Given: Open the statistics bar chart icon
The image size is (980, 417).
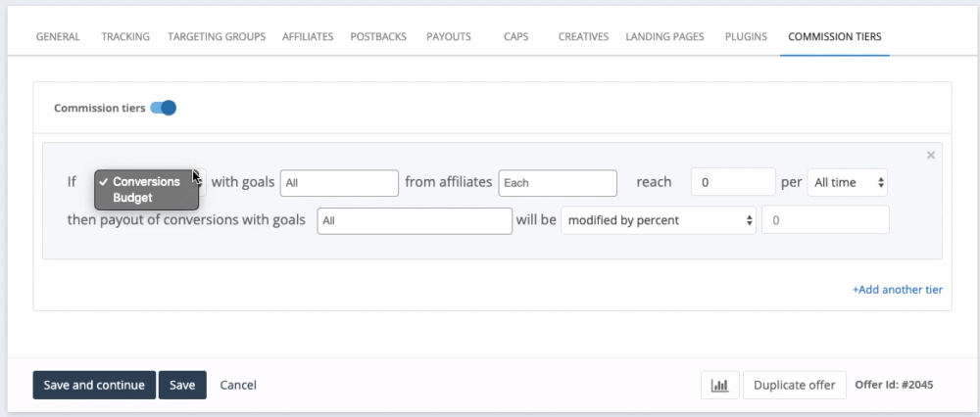Looking at the screenshot, I should pos(720,385).
